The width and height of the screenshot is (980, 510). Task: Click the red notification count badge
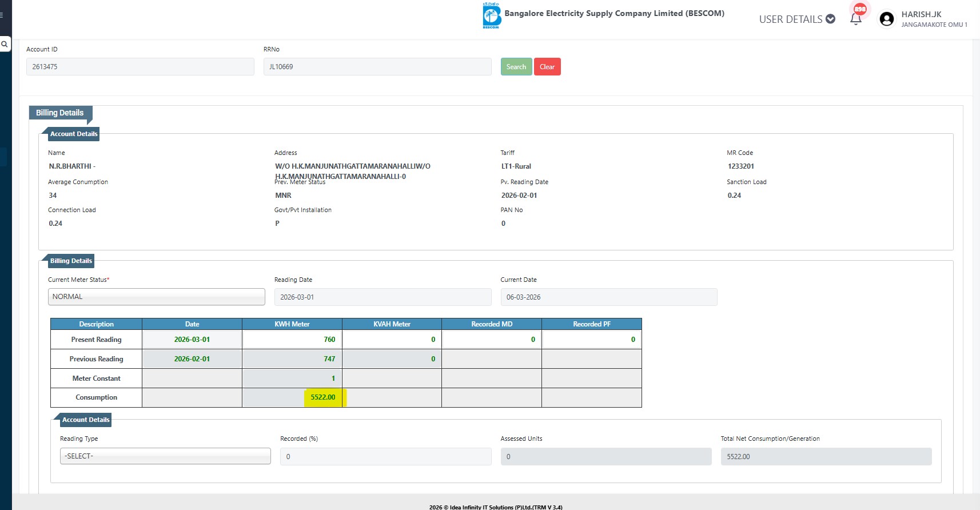[860, 9]
